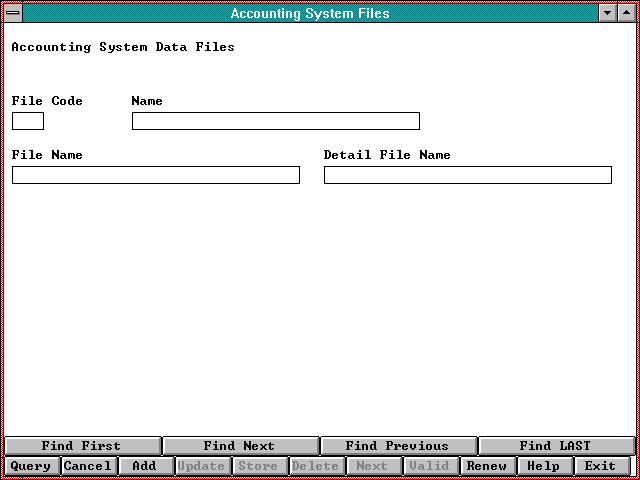Click the Delete button

coord(316,466)
